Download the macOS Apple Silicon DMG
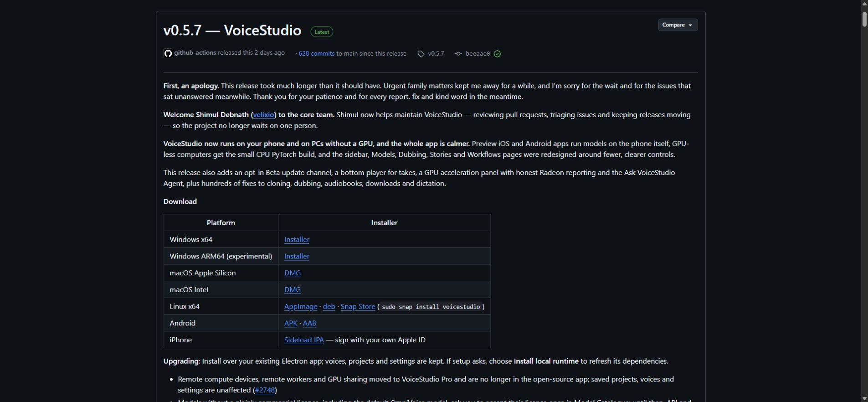Screen dimensions: 868x402 pyautogui.click(x=293, y=273)
